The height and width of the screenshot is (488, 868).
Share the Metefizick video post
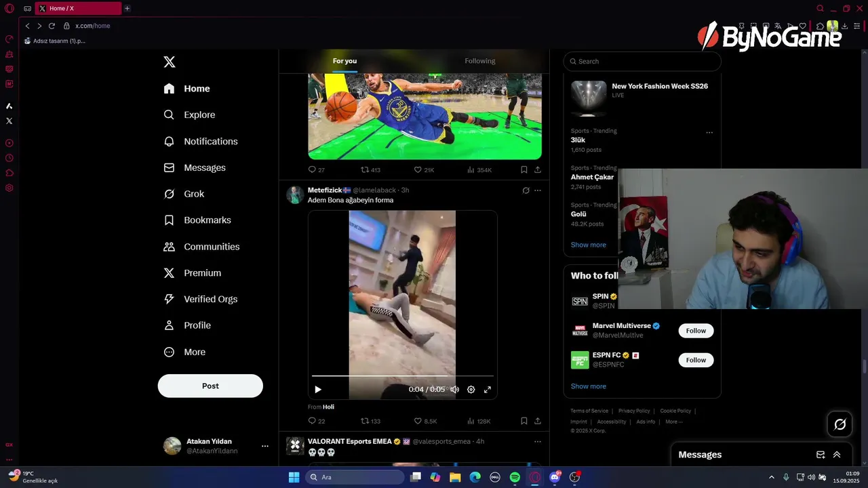(x=538, y=421)
